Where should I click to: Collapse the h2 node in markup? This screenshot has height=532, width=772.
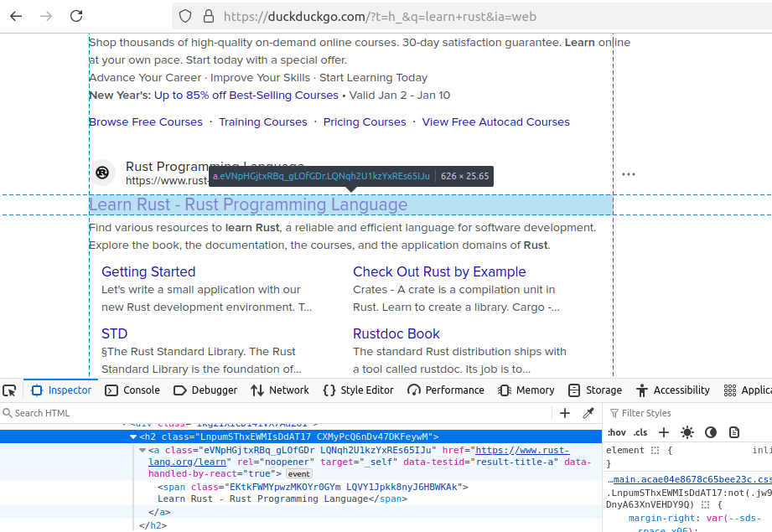pyautogui.click(x=133, y=436)
